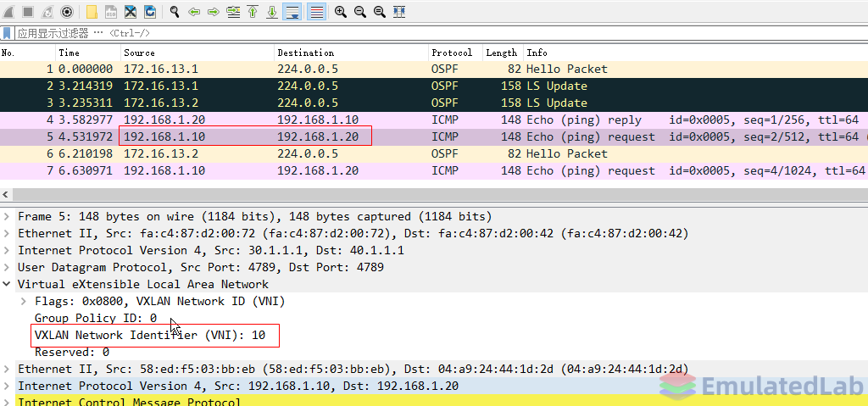The height and width of the screenshot is (406, 868).
Task: Go to specified packet icon
Action: click(233, 12)
